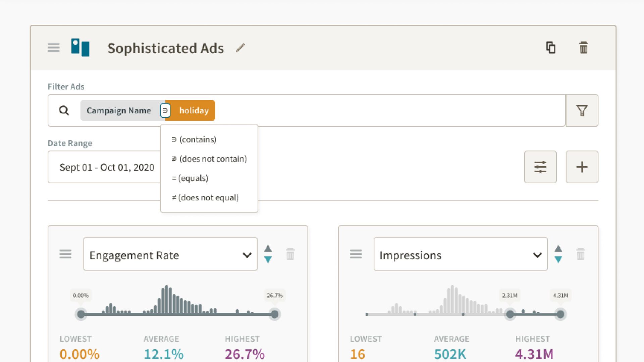Click the plus button to add metric
This screenshot has height=362, width=644.
click(582, 167)
